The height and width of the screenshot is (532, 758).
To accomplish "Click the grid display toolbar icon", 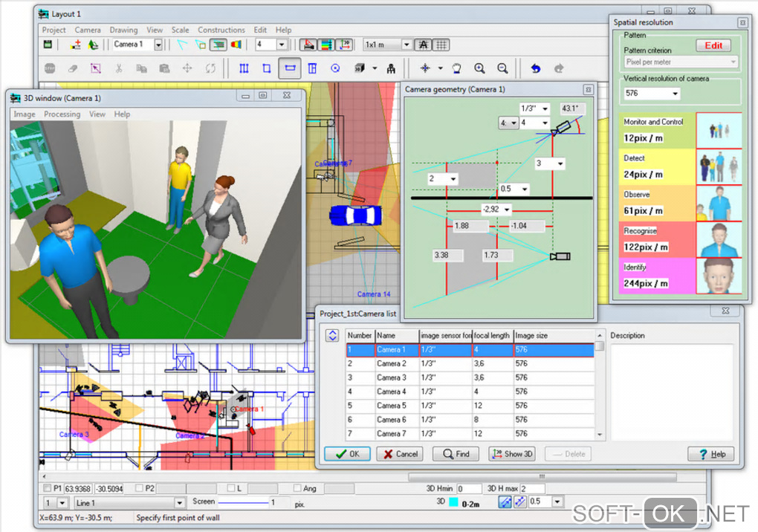I will 441,45.
